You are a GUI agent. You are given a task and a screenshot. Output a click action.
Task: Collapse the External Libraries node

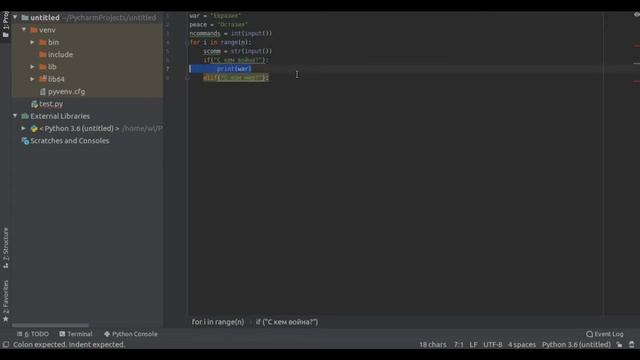(15, 116)
